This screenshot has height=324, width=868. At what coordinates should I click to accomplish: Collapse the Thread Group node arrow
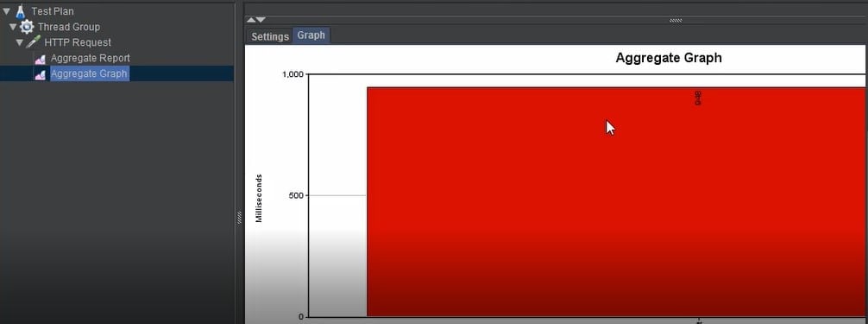click(13, 27)
